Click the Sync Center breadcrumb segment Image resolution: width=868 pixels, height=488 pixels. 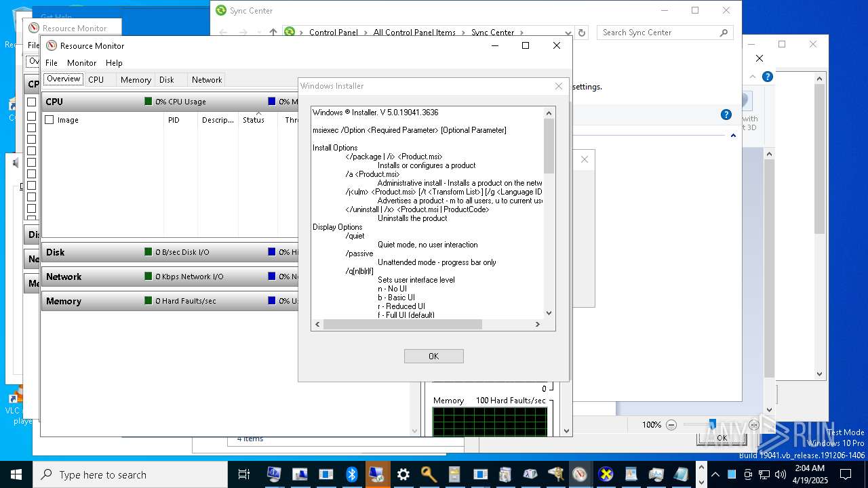[x=493, y=33]
